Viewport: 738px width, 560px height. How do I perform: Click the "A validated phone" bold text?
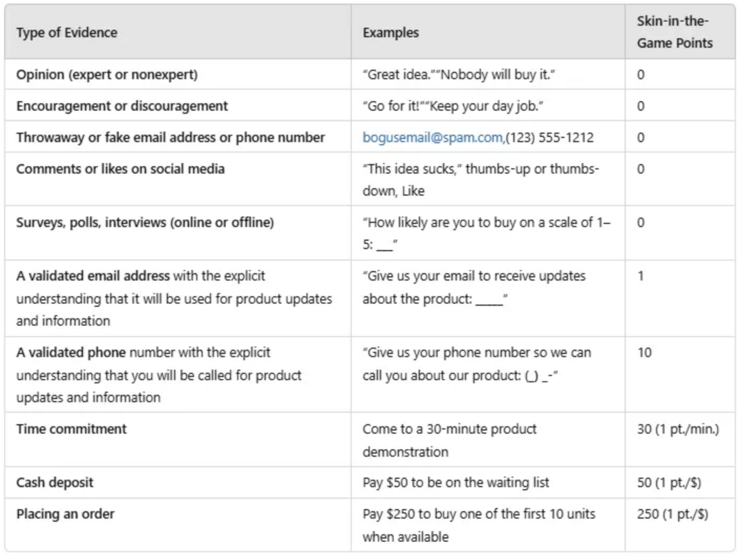(x=71, y=353)
